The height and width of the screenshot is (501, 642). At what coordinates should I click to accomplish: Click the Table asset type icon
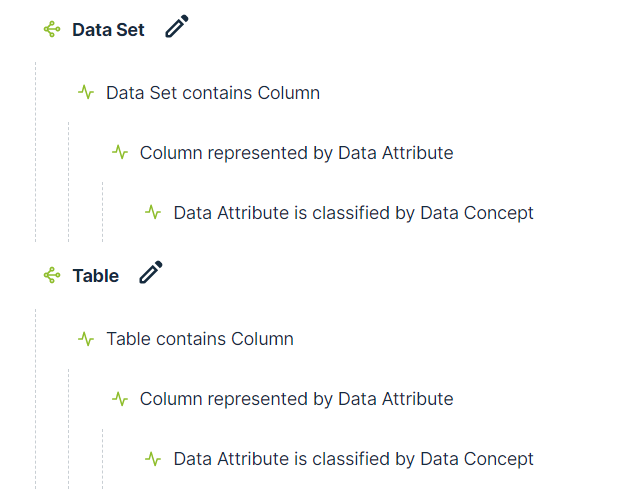click(52, 276)
